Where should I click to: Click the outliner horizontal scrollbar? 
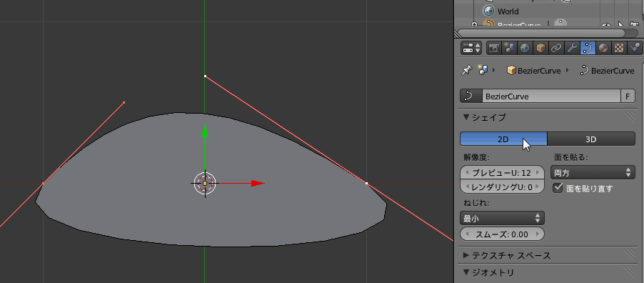click(541, 33)
